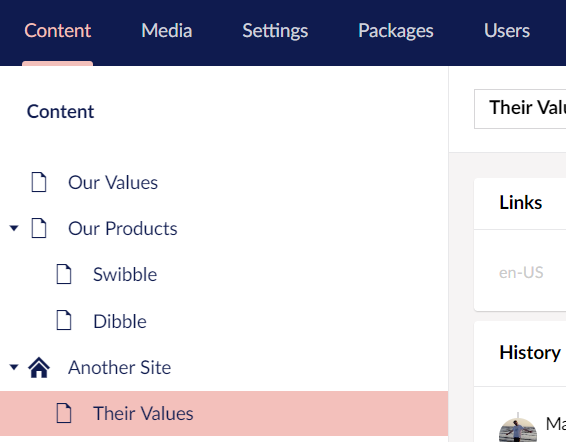The height and width of the screenshot is (442, 566).
Task: Select the Content section tab
Action: click(57, 31)
